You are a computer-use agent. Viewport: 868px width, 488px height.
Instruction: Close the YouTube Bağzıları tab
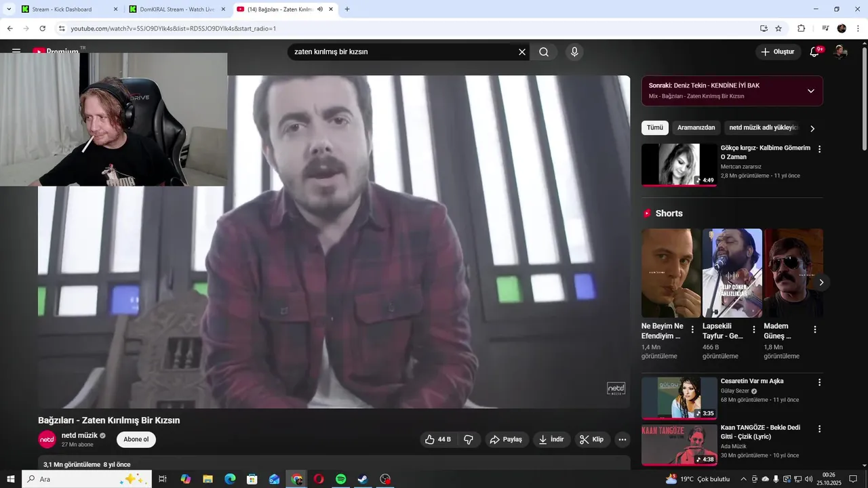pos(331,9)
